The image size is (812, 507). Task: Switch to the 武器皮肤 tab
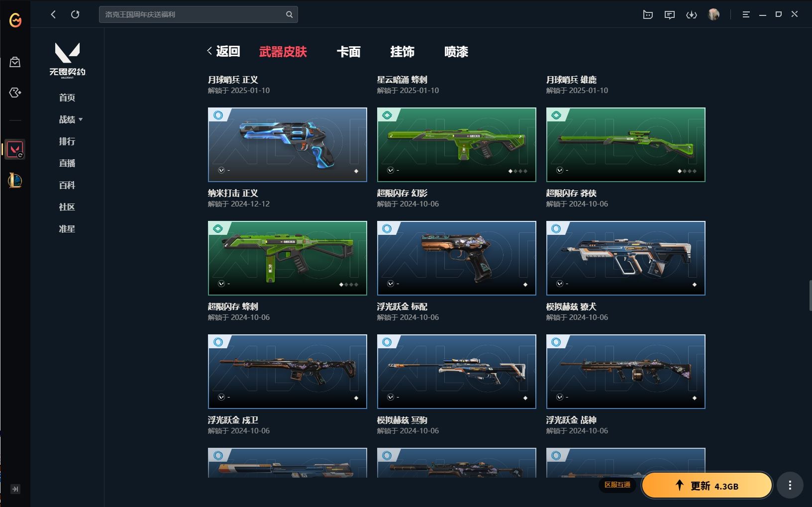coord(283,52)
